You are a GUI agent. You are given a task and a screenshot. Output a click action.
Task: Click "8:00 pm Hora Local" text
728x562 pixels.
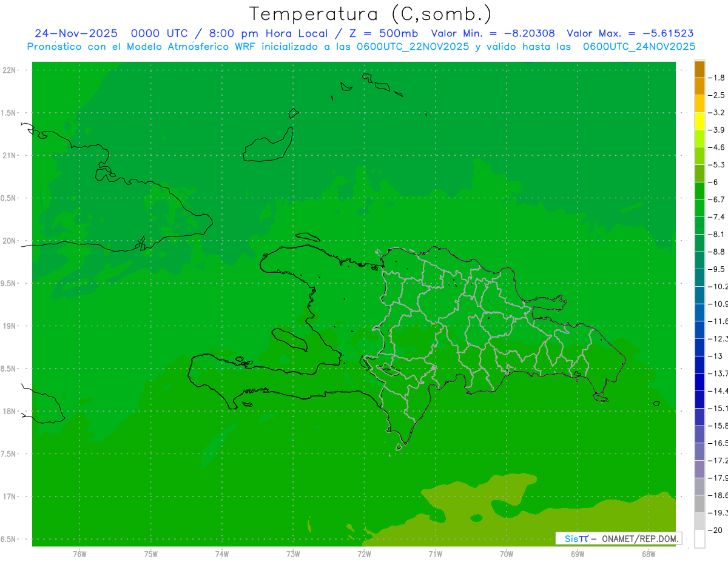268,33
